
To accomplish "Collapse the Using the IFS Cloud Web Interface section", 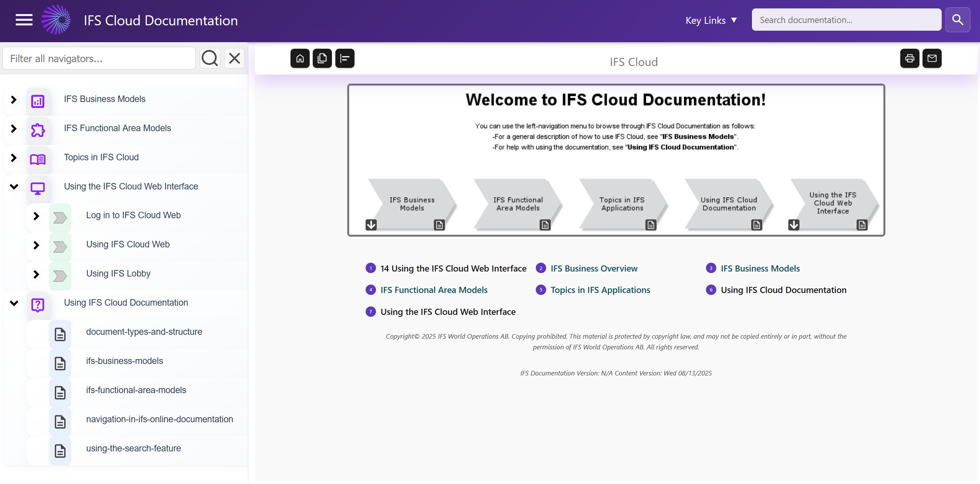I will [13, 187].
